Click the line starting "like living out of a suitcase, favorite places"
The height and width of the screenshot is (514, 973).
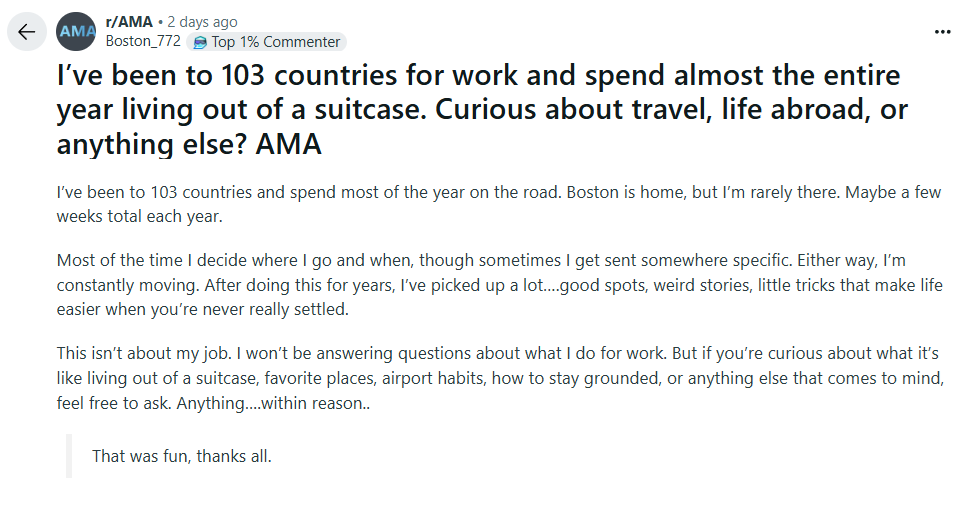500,378
